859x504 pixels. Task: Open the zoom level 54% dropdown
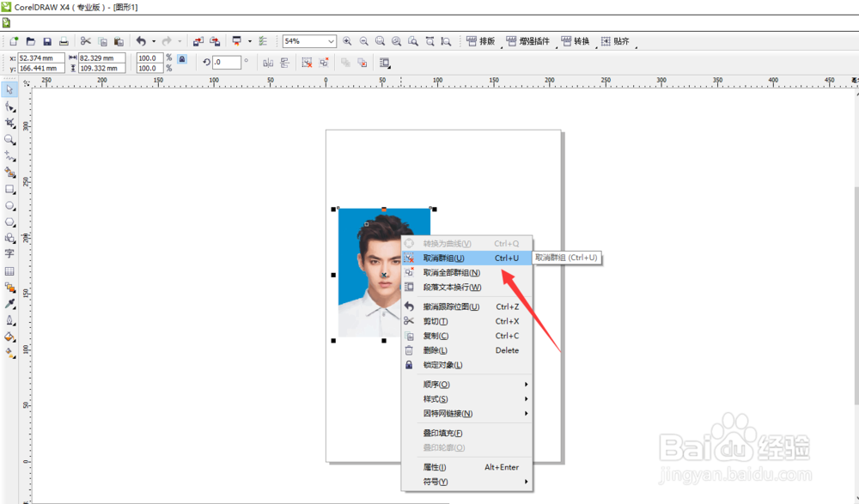coord(331,41)
